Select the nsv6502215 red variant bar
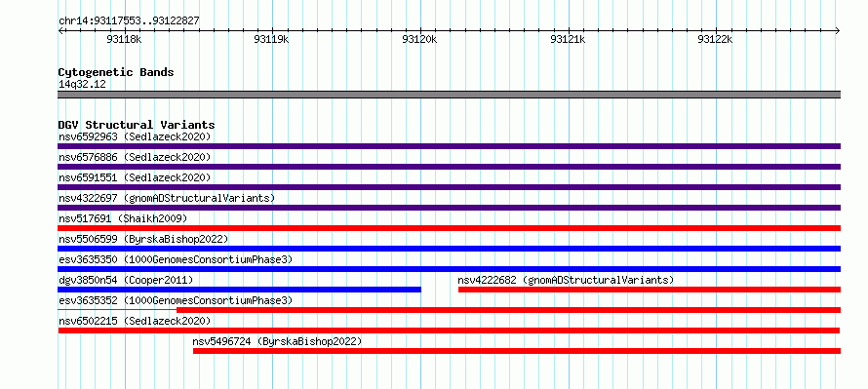Image resolution: width=868 pixels, height=389 pixels. (x=449, y=331)
